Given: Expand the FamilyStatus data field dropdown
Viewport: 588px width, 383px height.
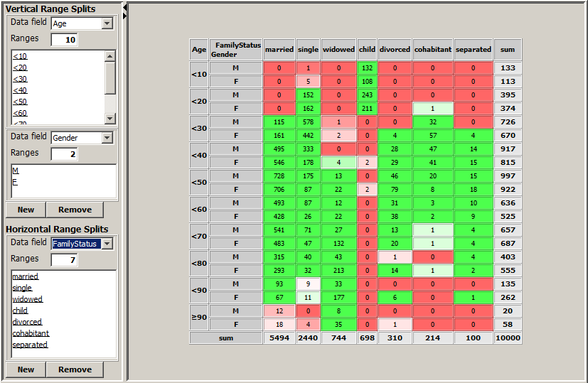Looking at the screenshot, I should coord(107,244).
